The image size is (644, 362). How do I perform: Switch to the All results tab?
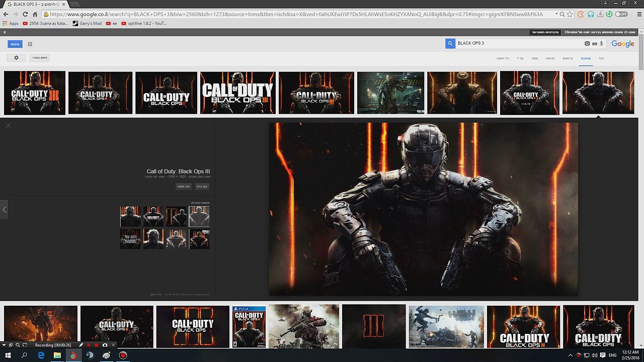(601, 58)
